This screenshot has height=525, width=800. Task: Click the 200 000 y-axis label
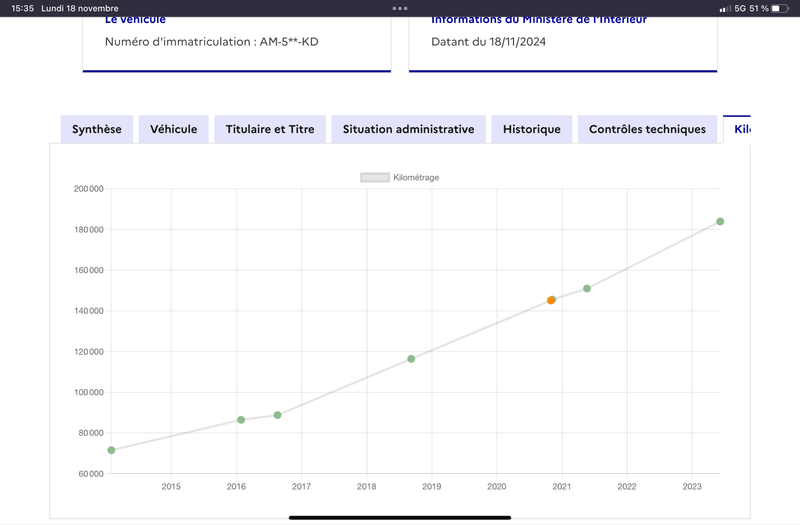pyautogui.click(x=89, y=189)
